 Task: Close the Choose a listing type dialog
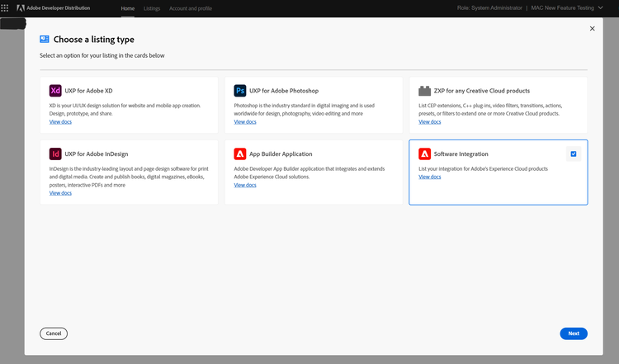(x=592, y=28)
